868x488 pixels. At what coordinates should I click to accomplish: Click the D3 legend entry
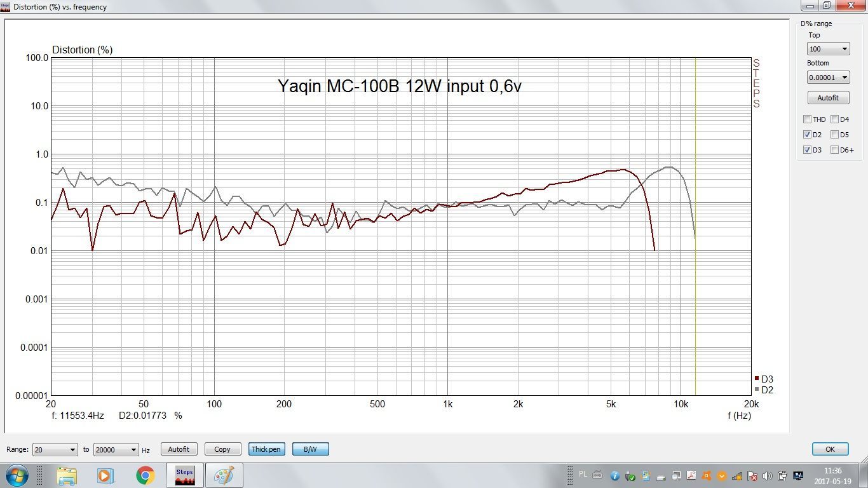[x=764, y=379]
